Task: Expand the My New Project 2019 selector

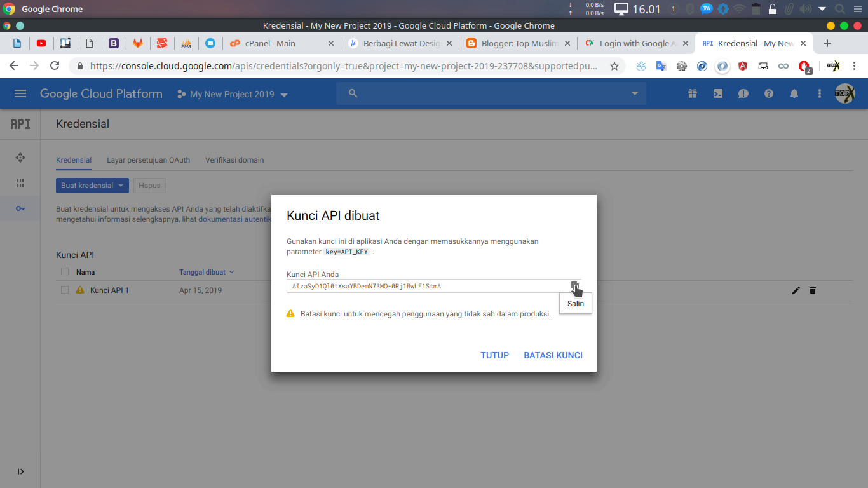Action: point(233,94)
